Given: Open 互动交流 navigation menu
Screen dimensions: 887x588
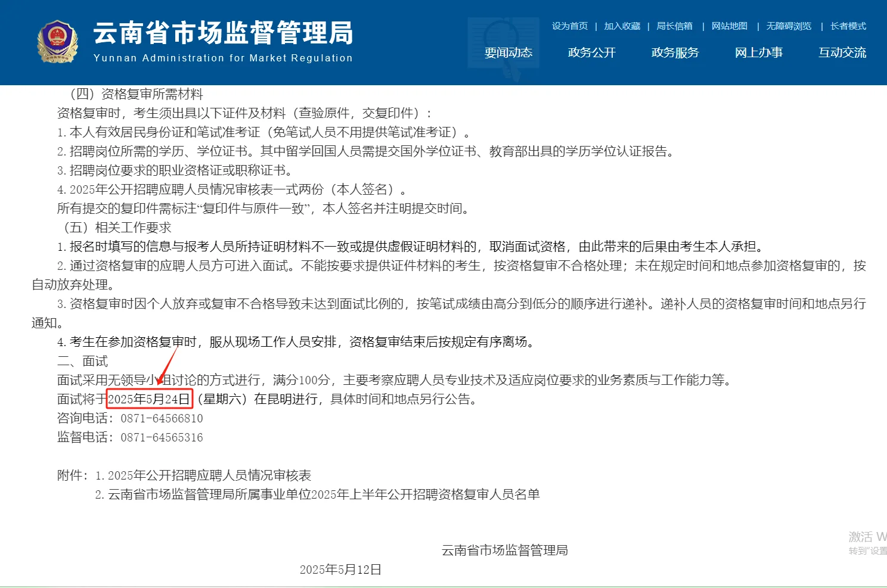Looking at the screenshot, I should click(x=842, y=52).
